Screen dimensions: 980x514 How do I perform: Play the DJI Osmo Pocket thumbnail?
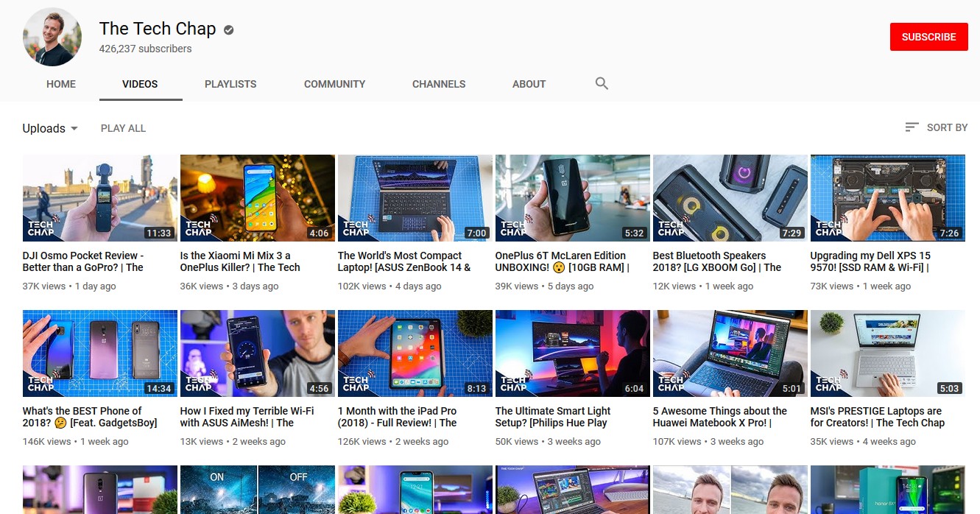click(100, 198)
